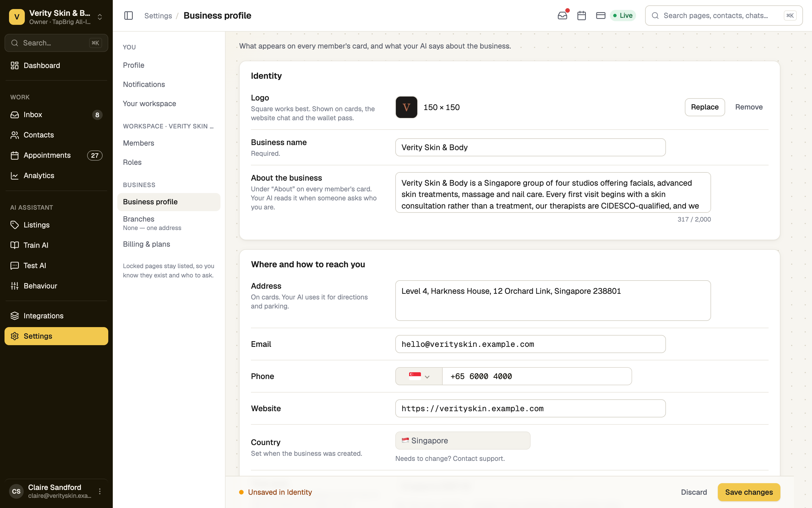812x508 pixels.
Task: Click the Email address field
Action: tap(531, 344)
